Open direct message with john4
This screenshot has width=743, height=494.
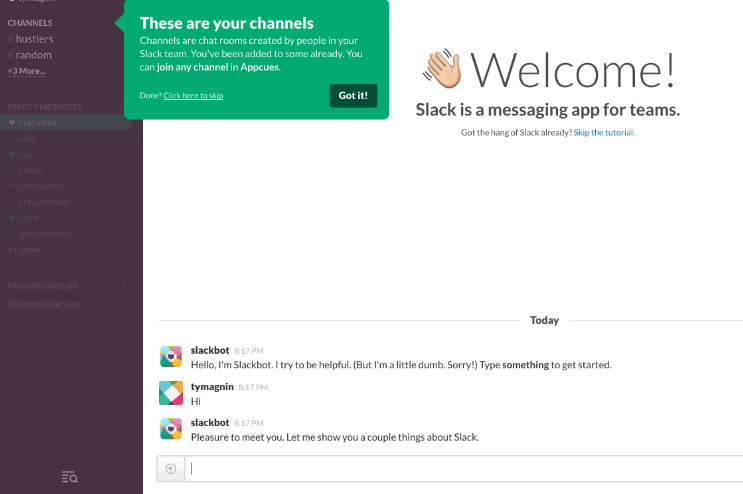30,171
